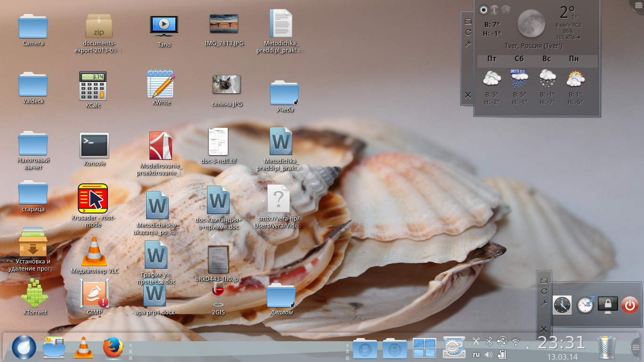
Task: Open the volume speaker icon in the tray
Action: [x=489, y=354]
